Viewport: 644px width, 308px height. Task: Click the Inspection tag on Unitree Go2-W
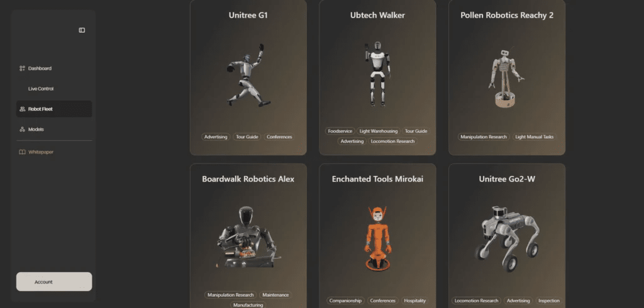(548, 300)
